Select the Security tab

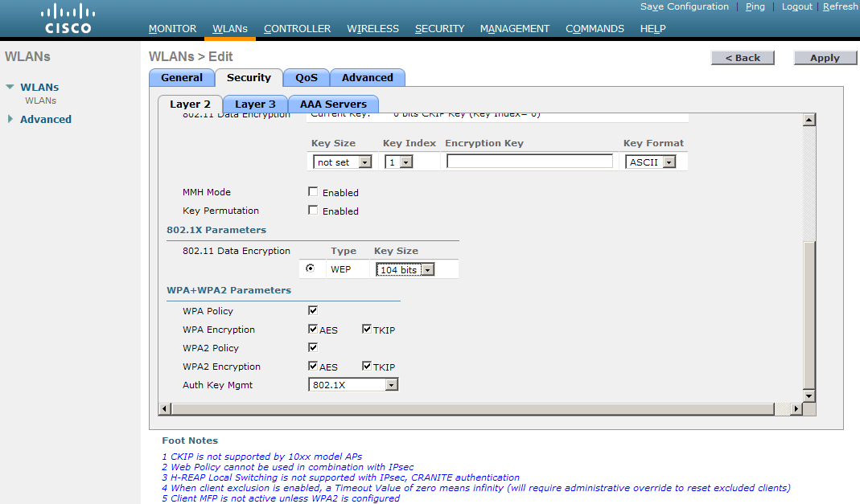coord(249,78)
